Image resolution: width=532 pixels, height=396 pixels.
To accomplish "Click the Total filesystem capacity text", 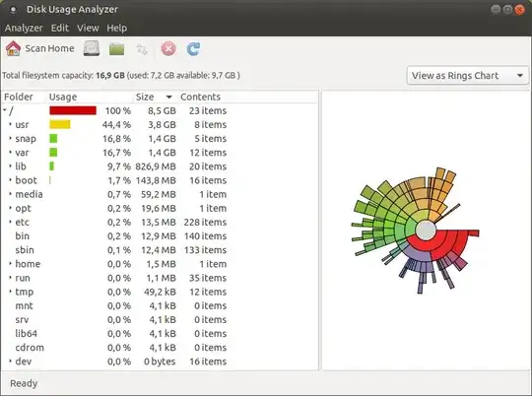I will [121, 75].
